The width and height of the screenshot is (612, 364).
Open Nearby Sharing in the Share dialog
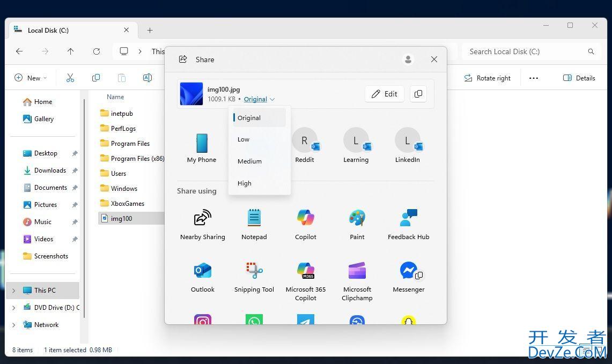point(203,224)
